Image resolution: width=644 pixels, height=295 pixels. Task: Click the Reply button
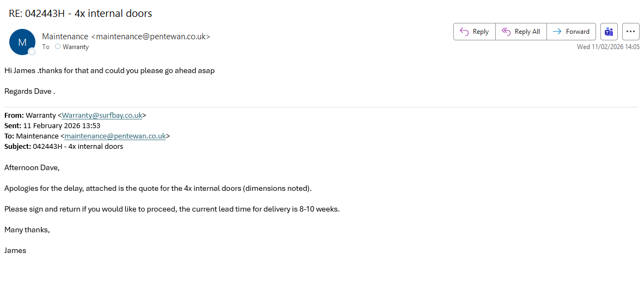474,32
